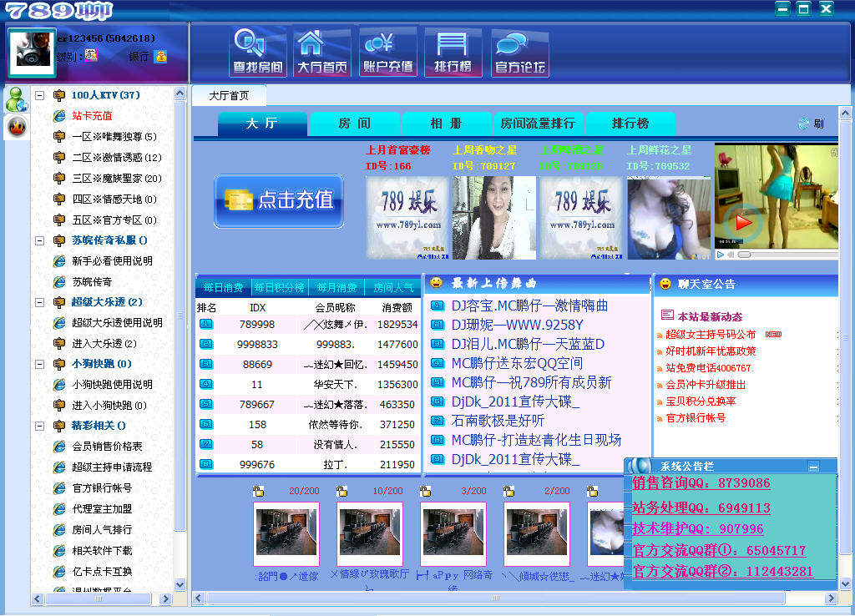This screenshot has height=616, width=855.
Task: Click the lock icon beside 20/200
Action: click(x=259, y=491)
